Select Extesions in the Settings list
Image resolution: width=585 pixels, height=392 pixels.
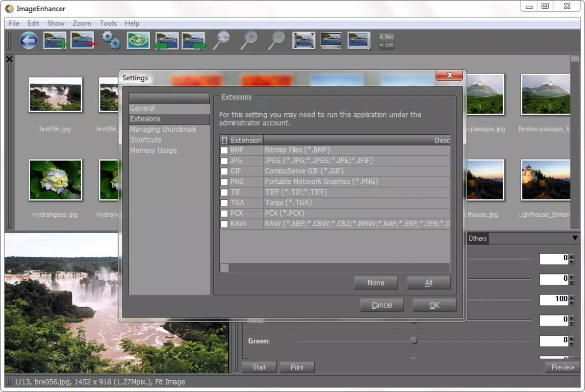169,119
